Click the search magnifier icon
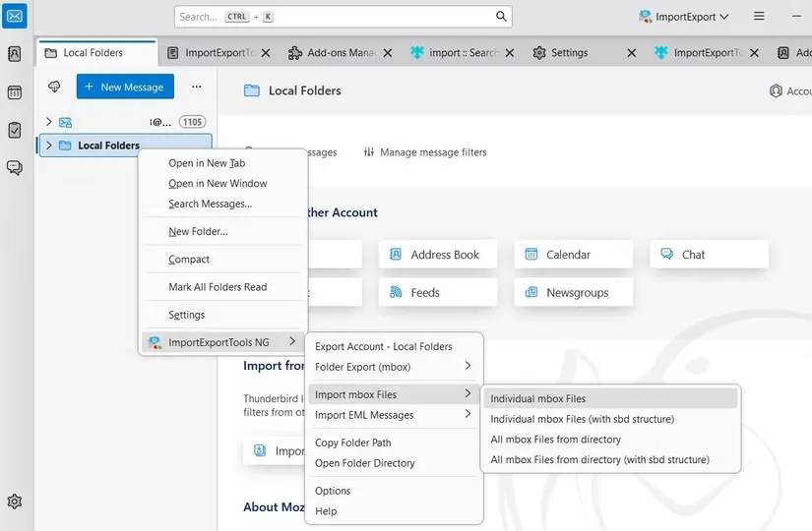This screenshot has width=812, height=531. [501, 16]
